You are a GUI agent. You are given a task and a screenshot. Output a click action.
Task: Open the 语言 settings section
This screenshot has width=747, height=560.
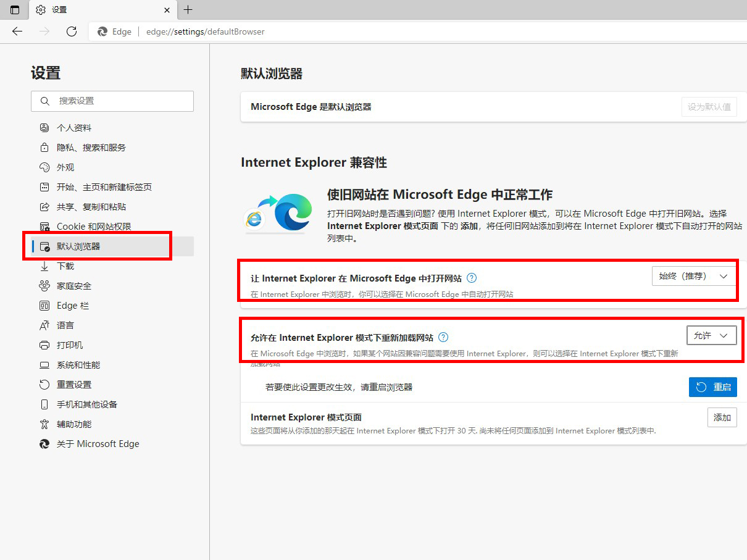(x=65, y=325)
